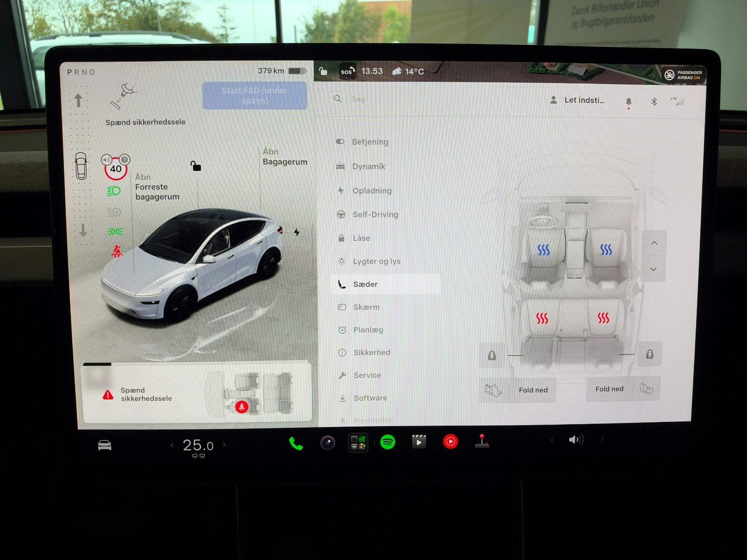
Task: Open Opladning menu
Action: point(364,191)
